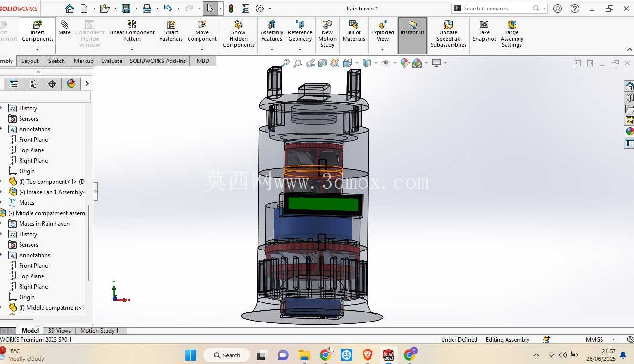Open the View Palette task pane icon
This screenshot has height=364, width=634.
pos(630,120)
